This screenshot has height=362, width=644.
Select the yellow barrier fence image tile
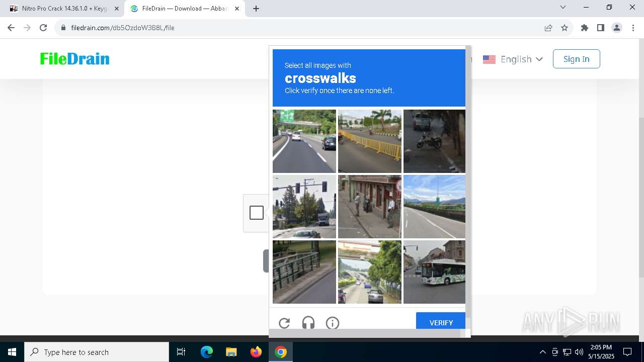pyautogui.click(x=370, y=141)
